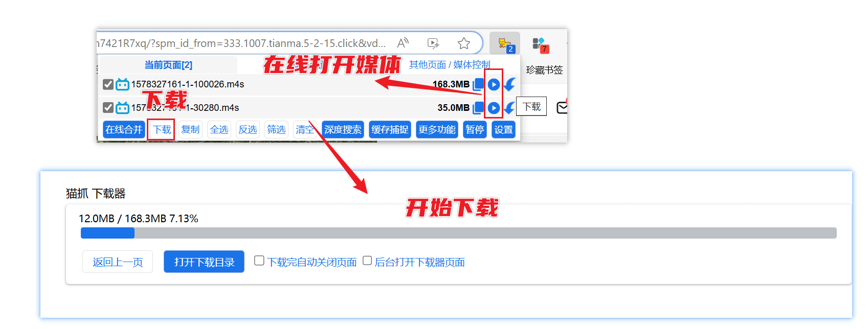Viewport: 868px width, 329px height.
Task: Enable 下载完自动关闭页面 checkbox
Action: pyautogui.click(x=259, y=261)
